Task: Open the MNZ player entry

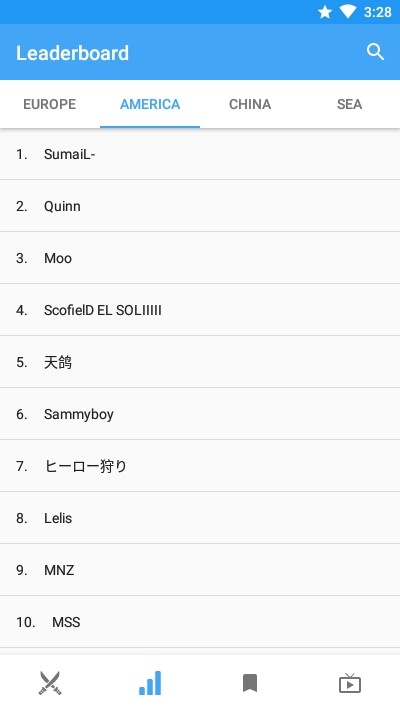Action: [200, 570]
